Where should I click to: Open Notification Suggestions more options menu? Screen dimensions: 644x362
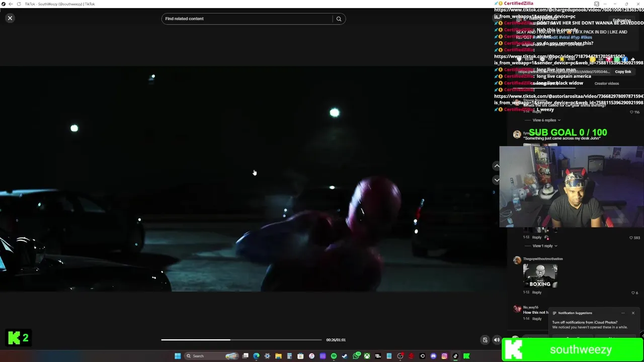pyautogui.click(x=623, y=313)
